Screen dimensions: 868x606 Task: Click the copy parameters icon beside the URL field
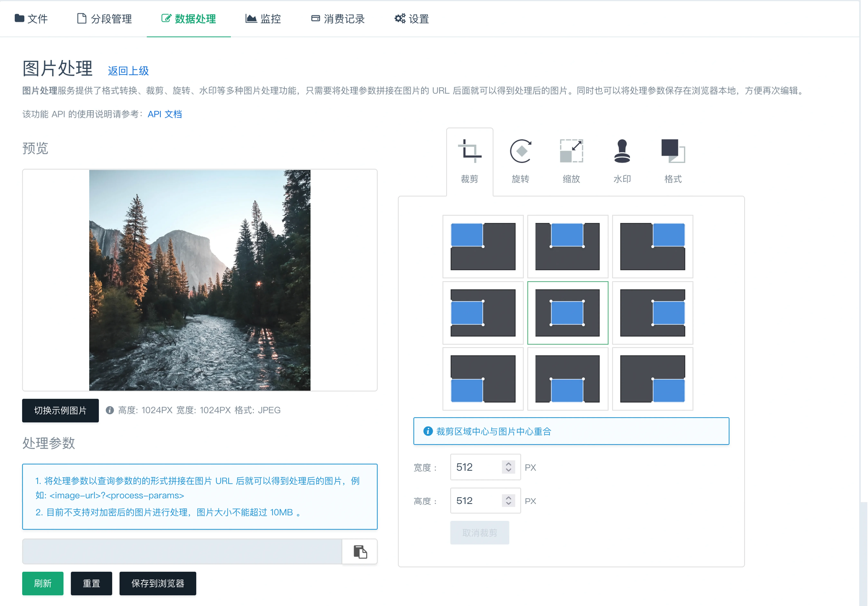(x=360, y=552)
